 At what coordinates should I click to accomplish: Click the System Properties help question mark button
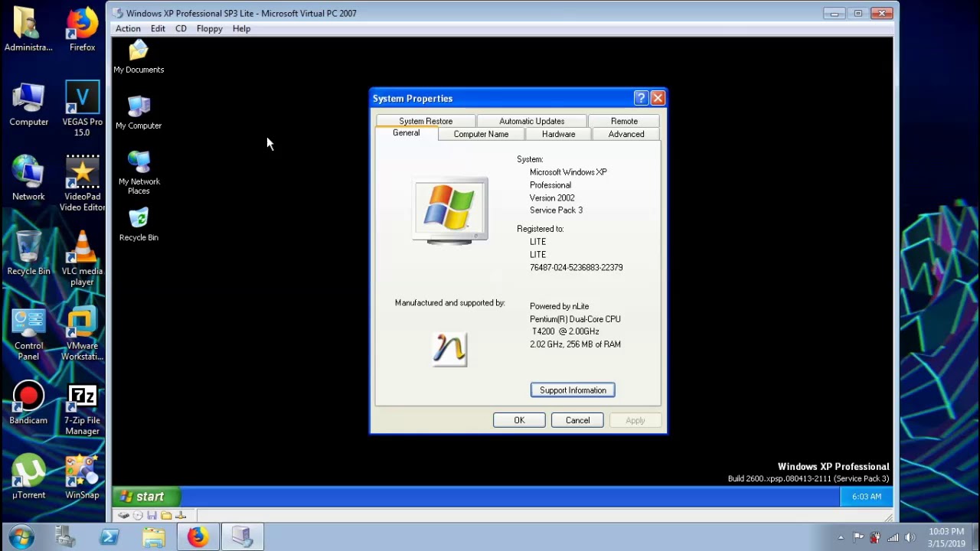[x=641, y=98]
